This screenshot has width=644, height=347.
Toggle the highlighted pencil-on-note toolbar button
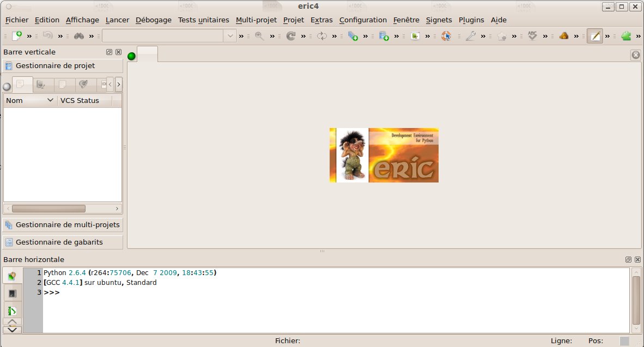pos(595,36)
